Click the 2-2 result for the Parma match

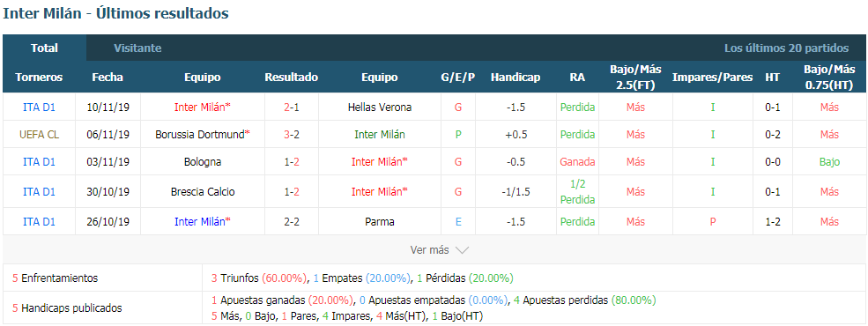[x=291, y=221]
